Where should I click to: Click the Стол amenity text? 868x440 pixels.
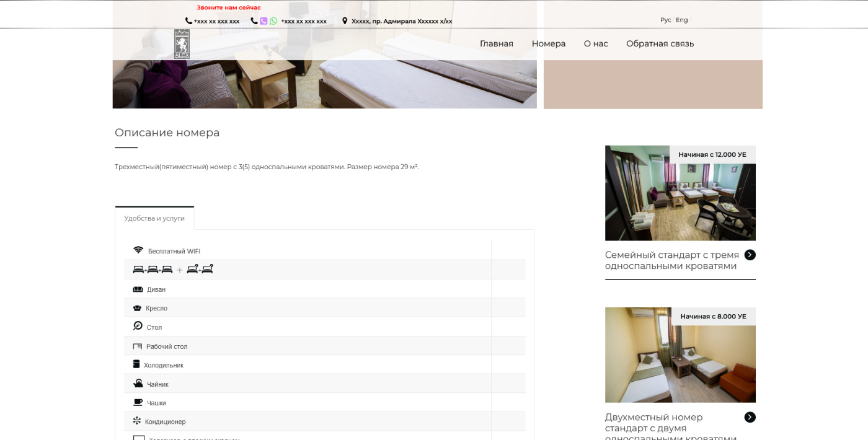(x=154, y=328)
